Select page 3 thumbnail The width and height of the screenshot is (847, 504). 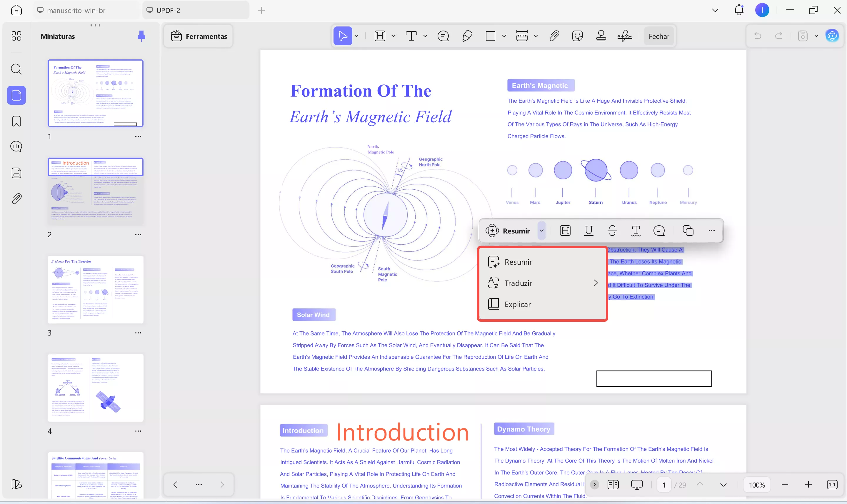[95, 289]
